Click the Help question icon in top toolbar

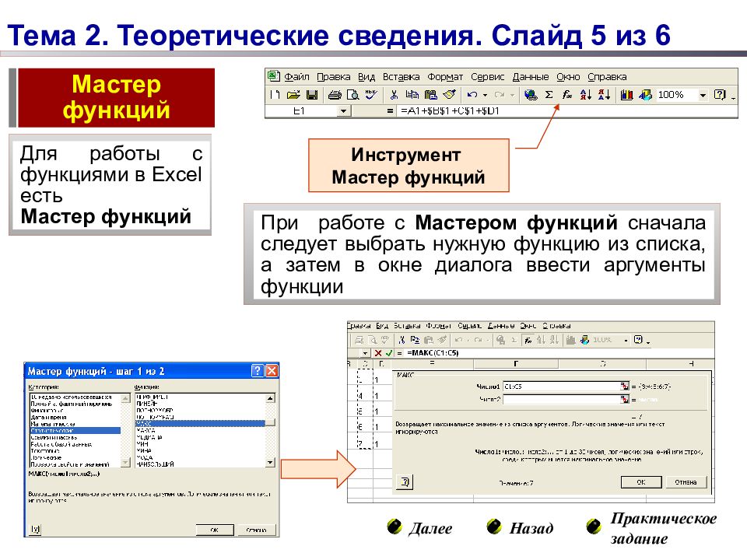click(x=720, y=95)
